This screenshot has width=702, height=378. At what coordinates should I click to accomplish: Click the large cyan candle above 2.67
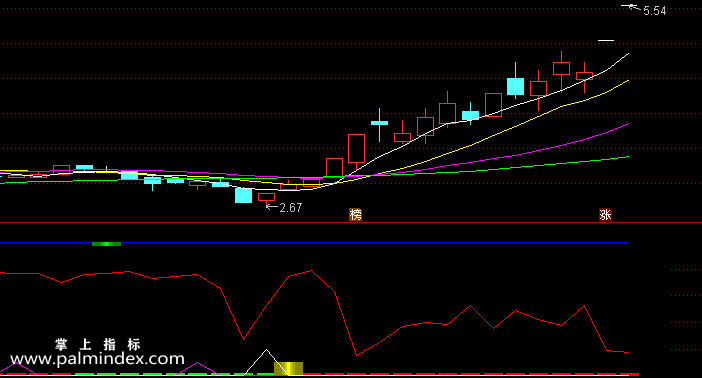(244, 196)
